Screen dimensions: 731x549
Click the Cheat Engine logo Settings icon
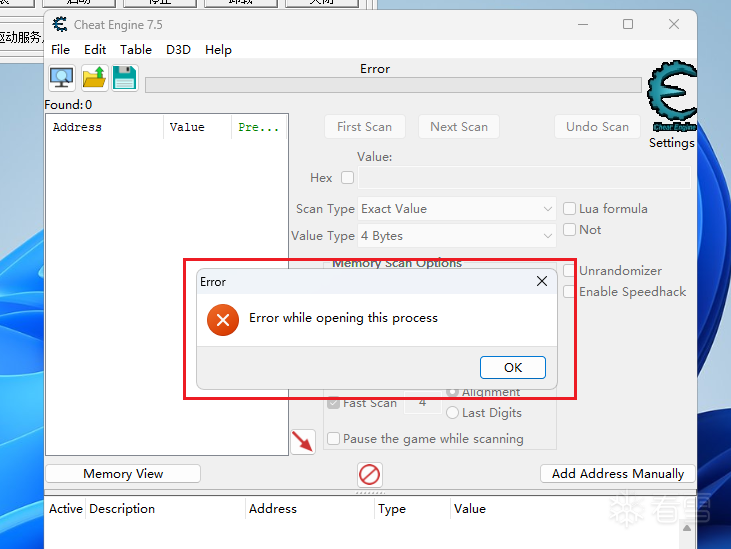(x=672, y=96)
